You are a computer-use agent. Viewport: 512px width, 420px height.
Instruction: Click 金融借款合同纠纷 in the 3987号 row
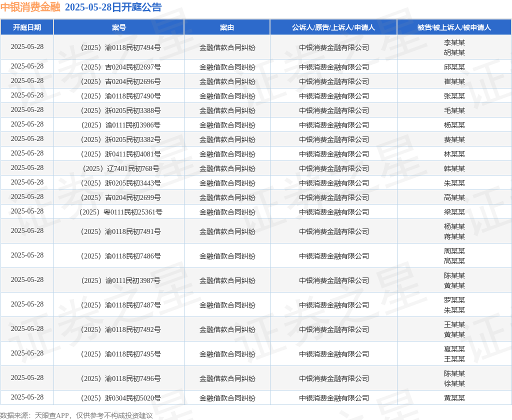point(227,280)
